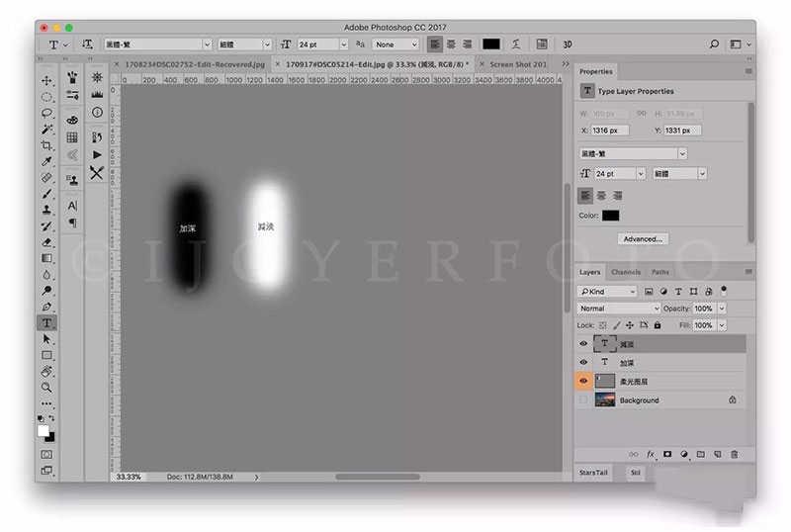Screen dimensions: 791x532
Task: Toggle lock transparent pixels
Action: pyautogui.click(x=603, y=325)
